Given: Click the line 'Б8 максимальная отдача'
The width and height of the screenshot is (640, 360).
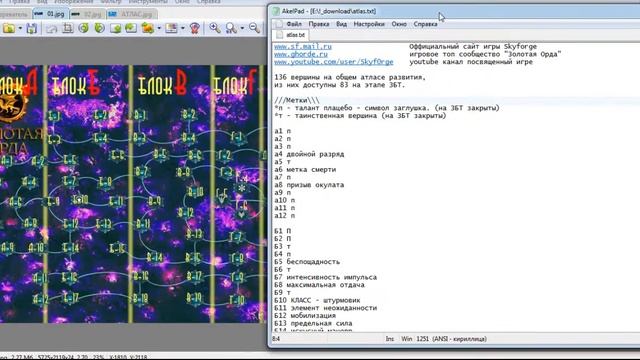Looking at the screenshot, I should [319, 285].
